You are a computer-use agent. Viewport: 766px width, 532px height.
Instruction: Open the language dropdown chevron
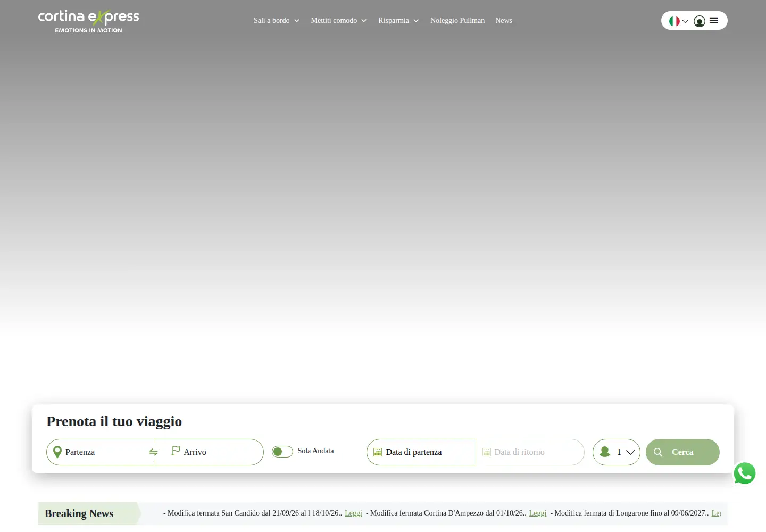coord(685,21)
